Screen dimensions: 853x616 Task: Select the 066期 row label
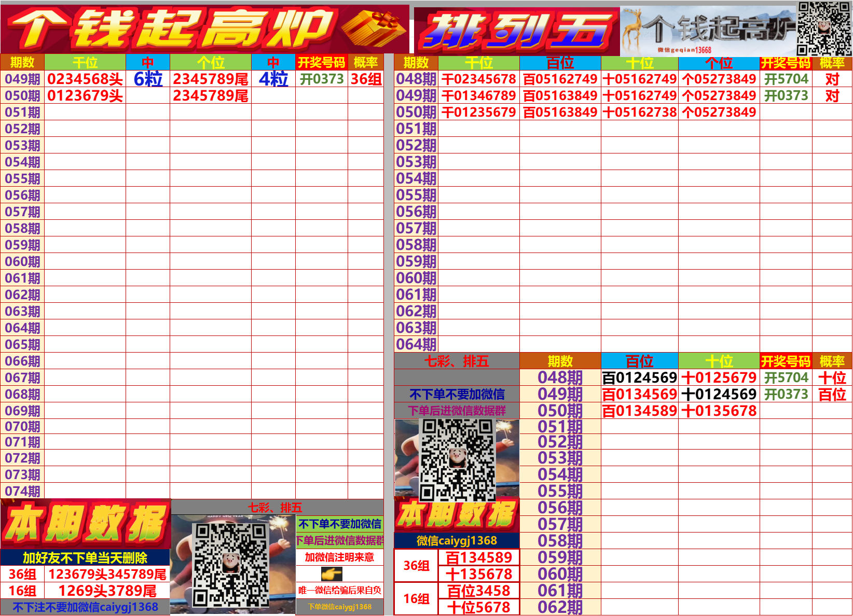(22, 361)
